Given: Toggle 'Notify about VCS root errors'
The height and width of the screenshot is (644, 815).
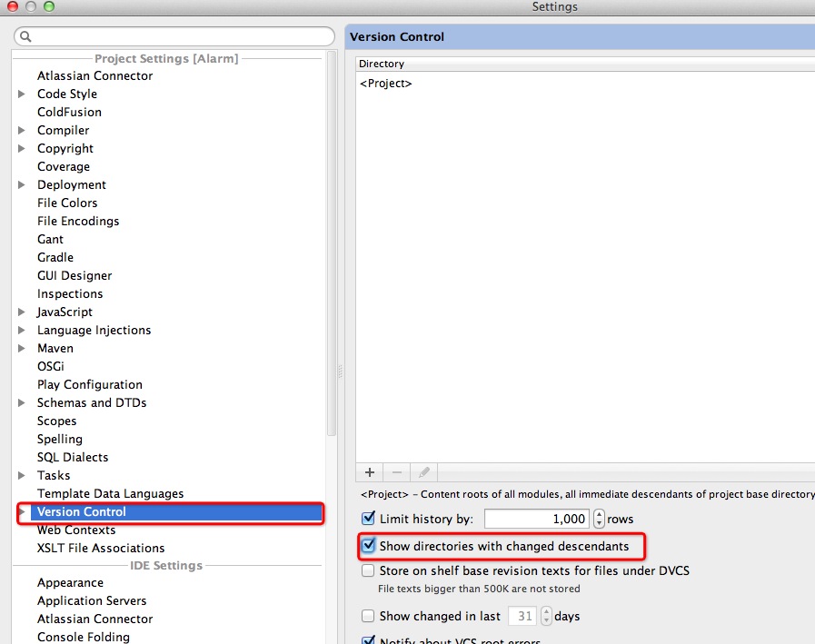Looking at the screenshot, I should [369, 639].
